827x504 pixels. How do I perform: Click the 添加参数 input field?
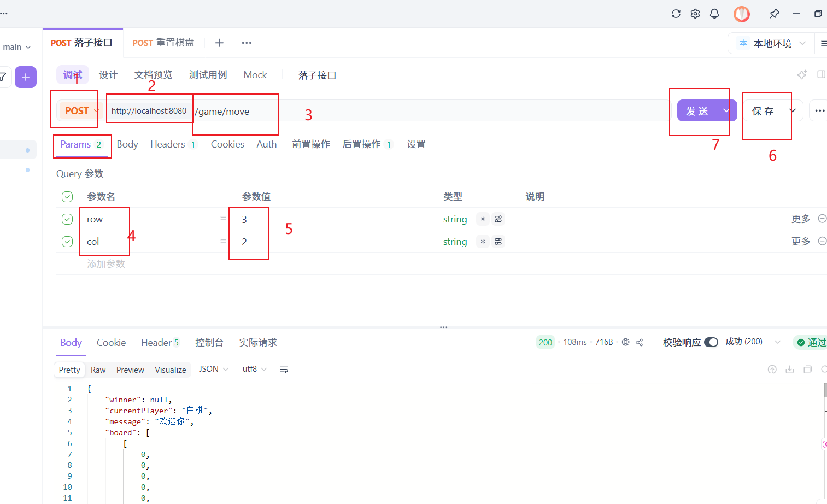tap(106, 264)
